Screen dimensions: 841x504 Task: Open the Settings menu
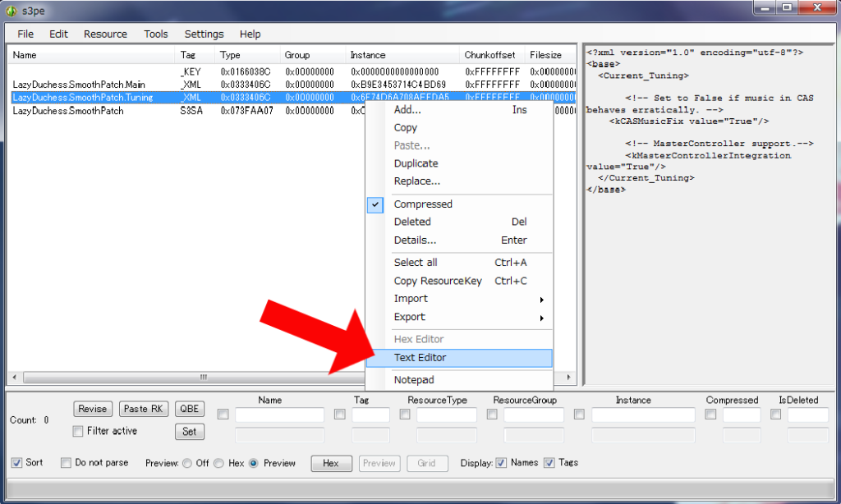click(203, 34)
